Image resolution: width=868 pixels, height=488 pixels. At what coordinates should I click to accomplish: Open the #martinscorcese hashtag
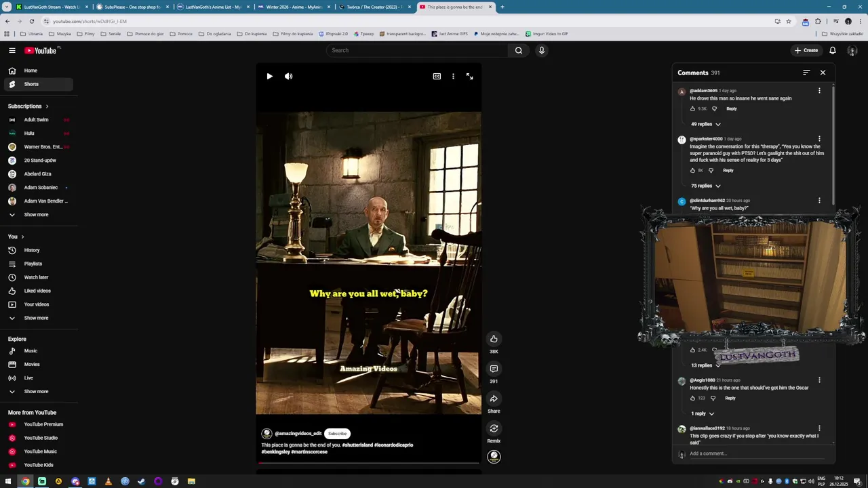point(309,451)
